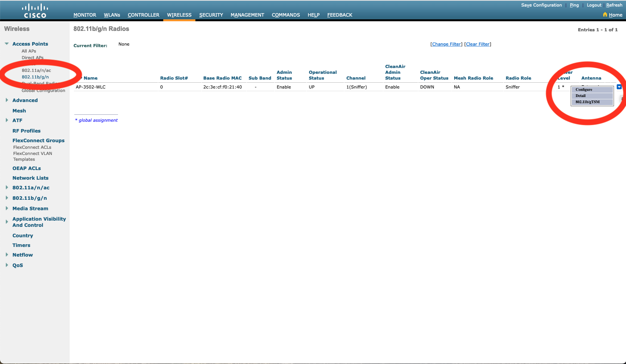Click Radio Role column header
The width and height of the screenshot is (626, 364).
pyautogui.click(x=518, y=78)
